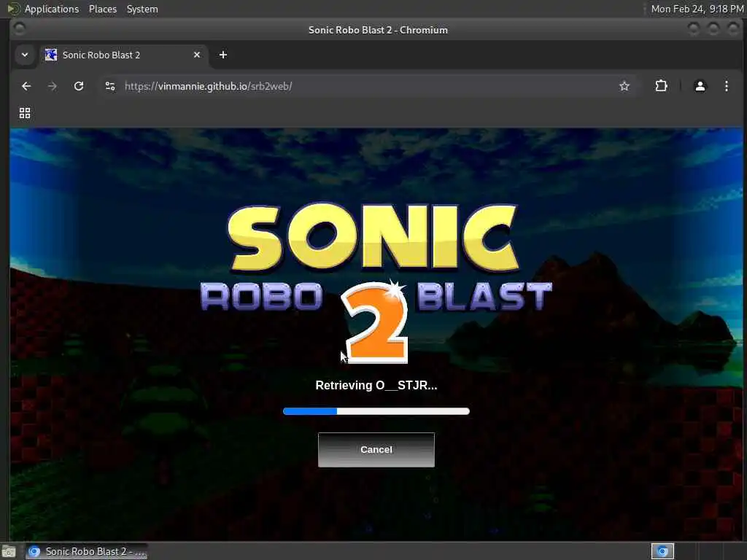Open the apps grid in bookmarks bar
The width and height of the screenshot is (747, 560).
tap(25, 113)
